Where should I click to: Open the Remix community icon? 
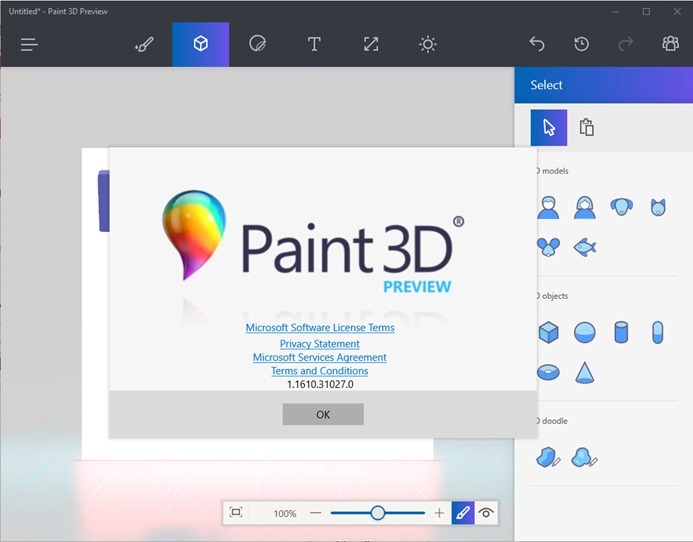click(669, 44)
